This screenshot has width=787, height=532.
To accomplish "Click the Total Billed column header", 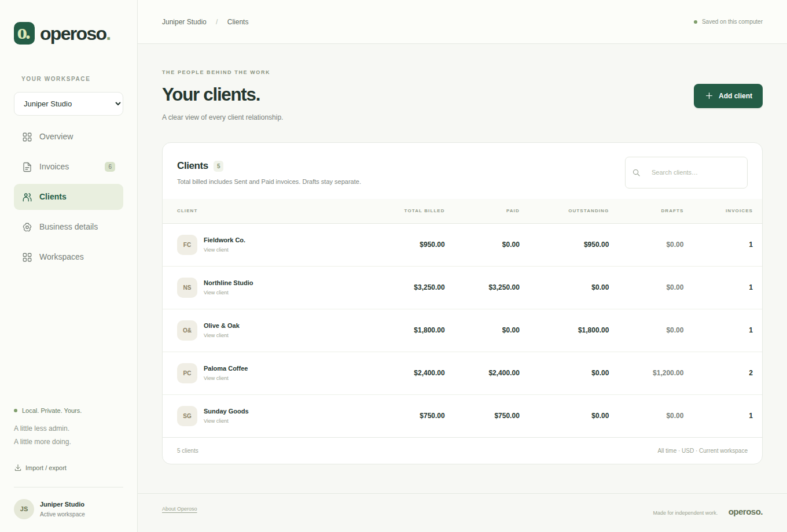I will [424, 211].
